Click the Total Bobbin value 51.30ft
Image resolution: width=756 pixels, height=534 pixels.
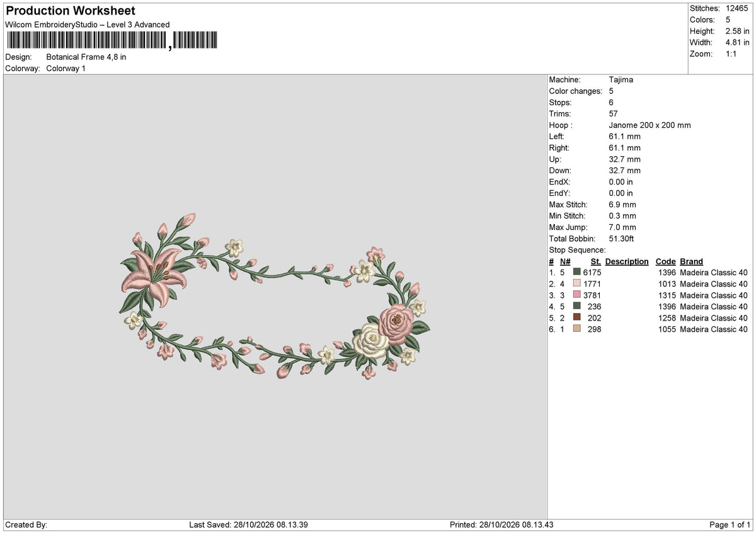(x=621, y=239)
